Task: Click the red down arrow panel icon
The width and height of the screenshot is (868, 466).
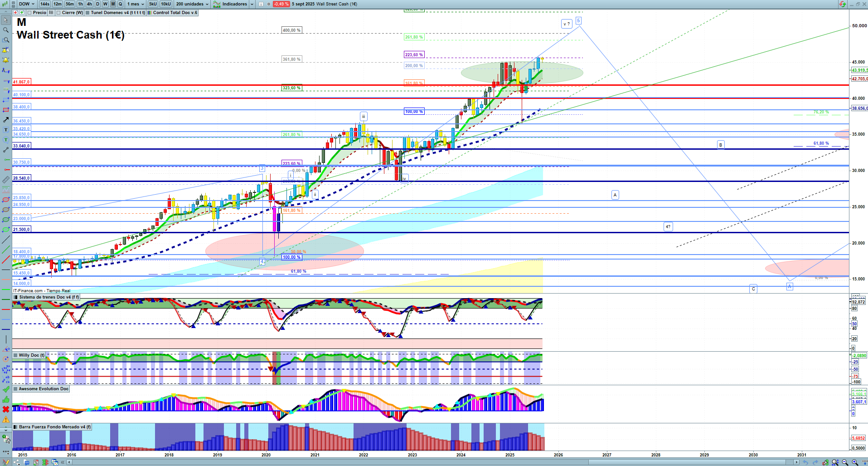Action: click(x=15, y=13)
